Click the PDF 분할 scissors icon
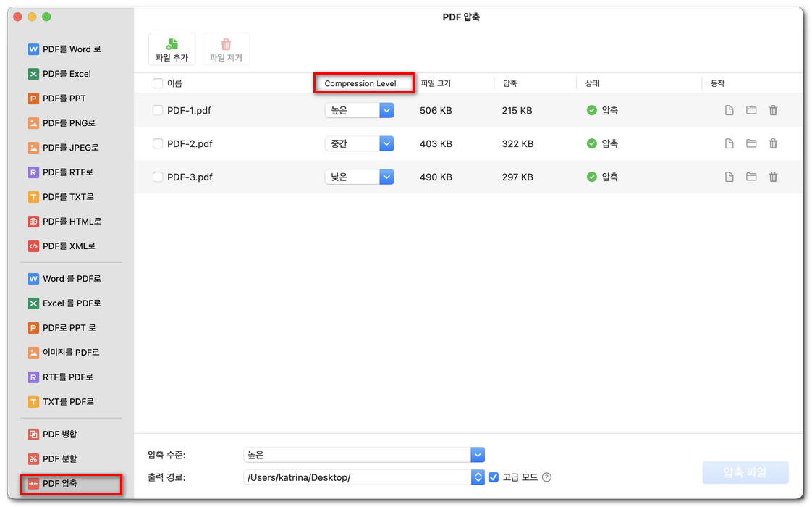Viewport: 812px width, 507px height. (x=33, y=458)
